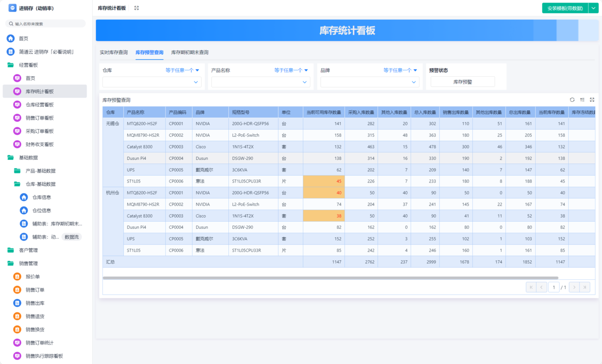Image resolution: width=602 pixels, height=364 pixels.
Task: Open the 产品名称 filter dropdown box
Action: click(x=261, y=82)
